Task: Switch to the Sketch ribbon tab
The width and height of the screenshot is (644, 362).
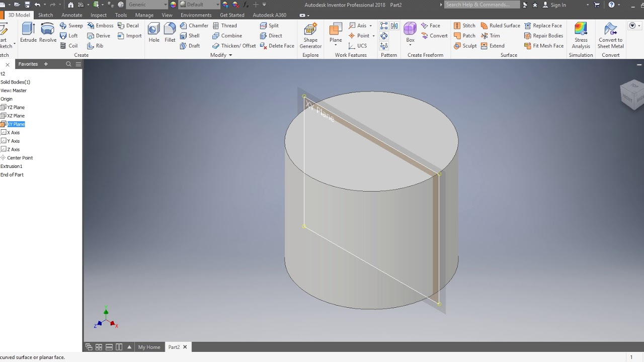Action: (45, 15)
